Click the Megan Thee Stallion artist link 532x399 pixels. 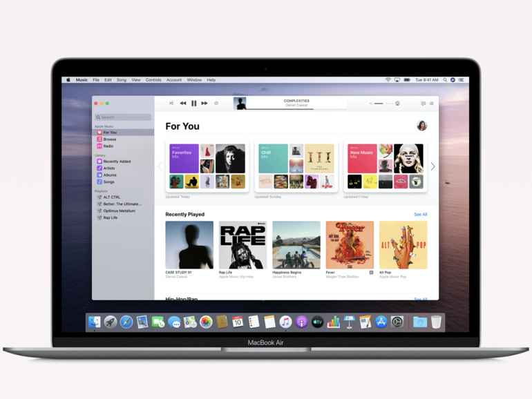(x=342, y=277)
